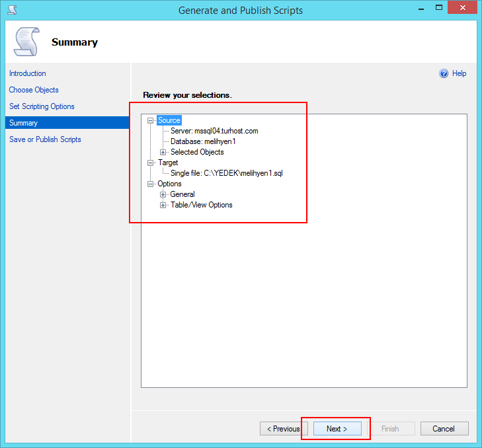The height and width of the screenshot is (448, 482).
Task: Collapse the Target tree node
Action: 151,163
